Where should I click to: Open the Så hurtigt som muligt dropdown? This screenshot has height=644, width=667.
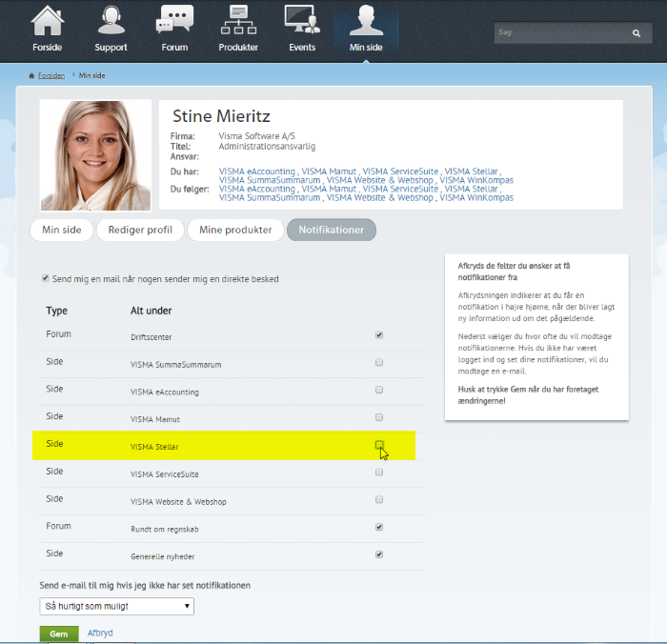point(117,606)
